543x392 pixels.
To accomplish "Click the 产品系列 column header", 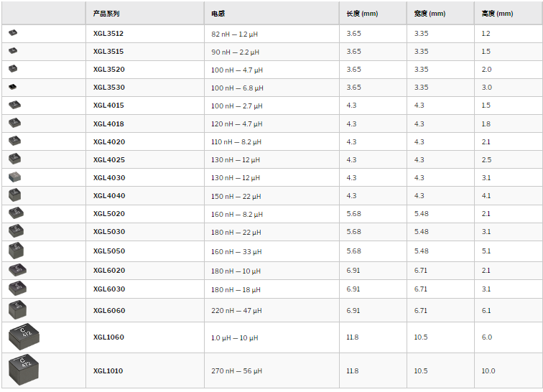I will tap(106, 14).
